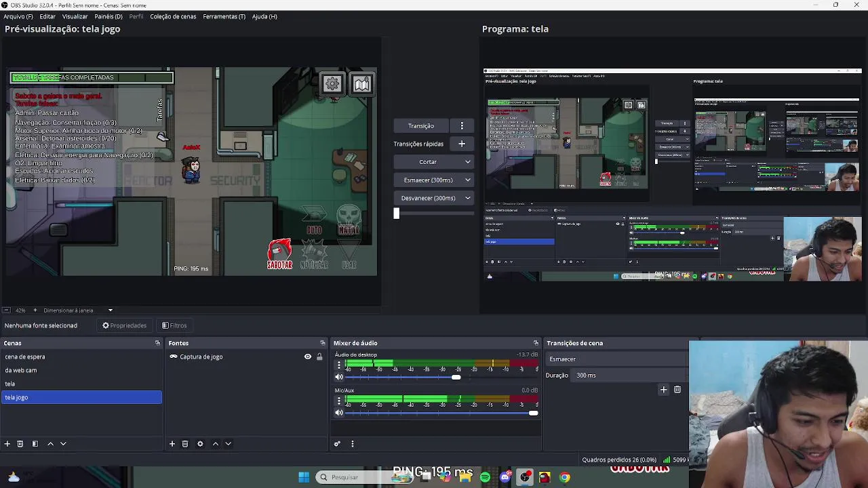The image size is (868, 488).
Task: Click the Pesquisar taskbar search box
Action: [363, 477]
